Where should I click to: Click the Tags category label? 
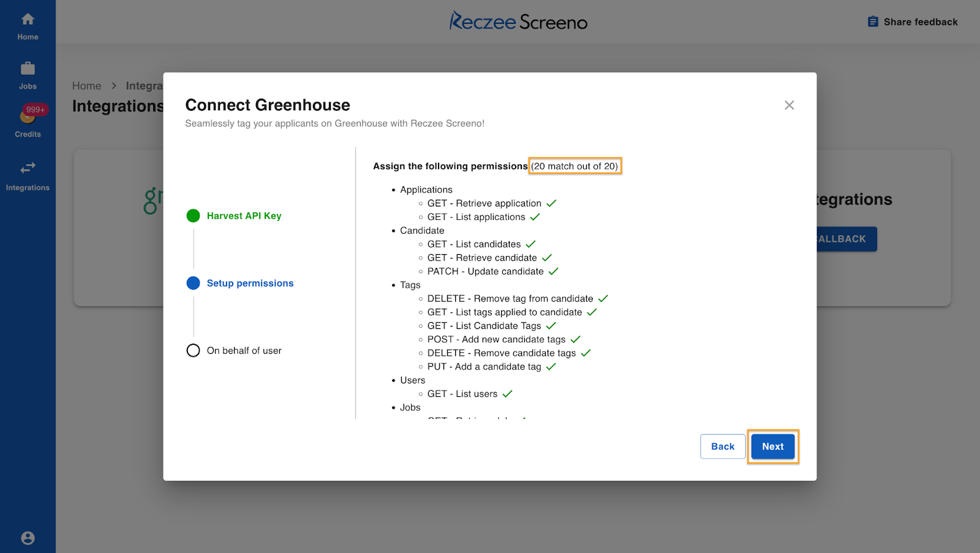click(410, 285)
